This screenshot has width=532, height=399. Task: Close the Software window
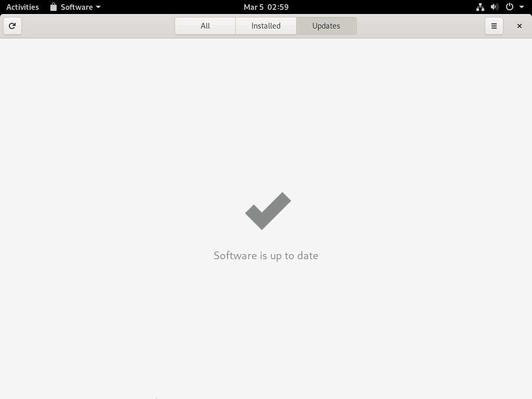(520, 26)
